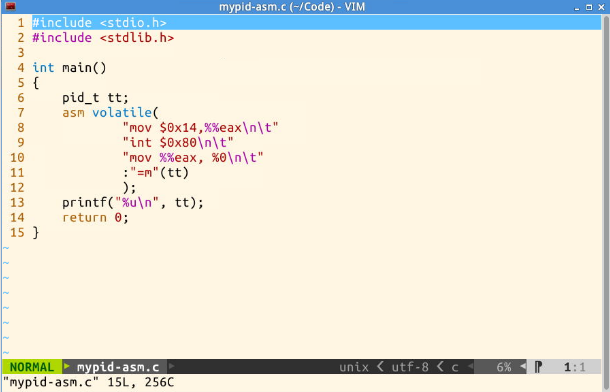The width and height of the screenshot is (610, 392).
Task: Click the closing brace on line 15
Action: [36, 233]
